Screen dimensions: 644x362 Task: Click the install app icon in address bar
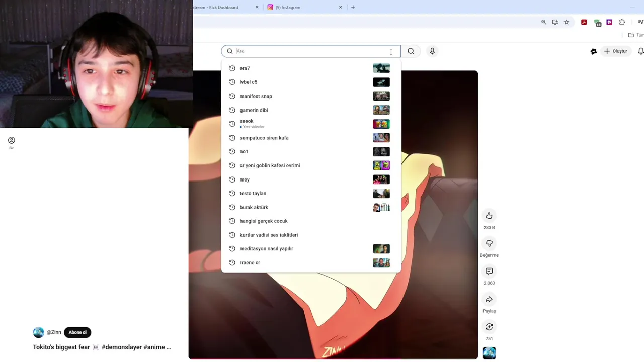coord(555,22)
